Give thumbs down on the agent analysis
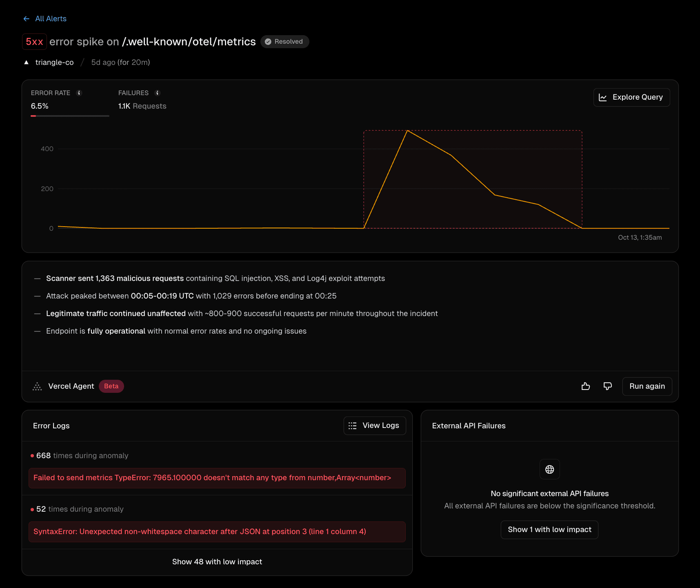This screenshot has width=700, height=588. [x=607, y=386]
